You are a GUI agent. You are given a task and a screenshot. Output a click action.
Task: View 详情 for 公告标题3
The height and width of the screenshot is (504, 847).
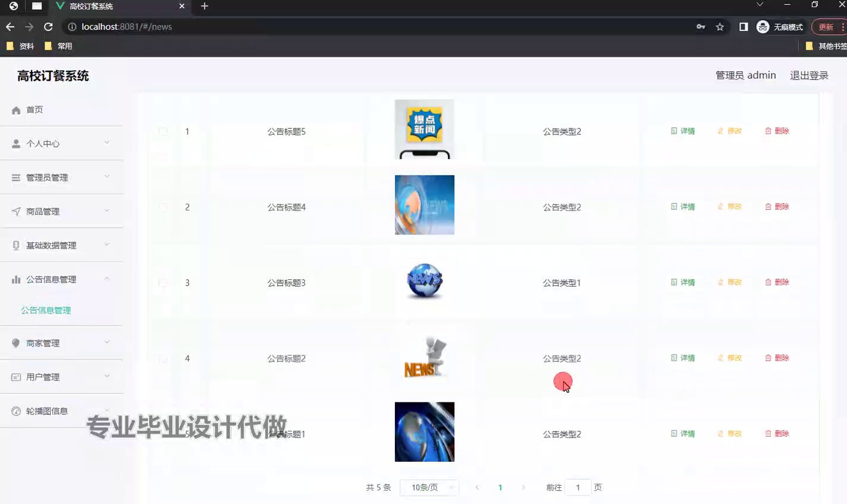(683, 282)
